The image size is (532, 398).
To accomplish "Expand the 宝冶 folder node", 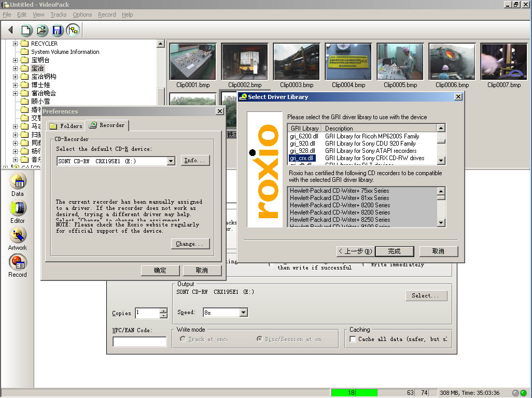I will click(x=15, y=68).
